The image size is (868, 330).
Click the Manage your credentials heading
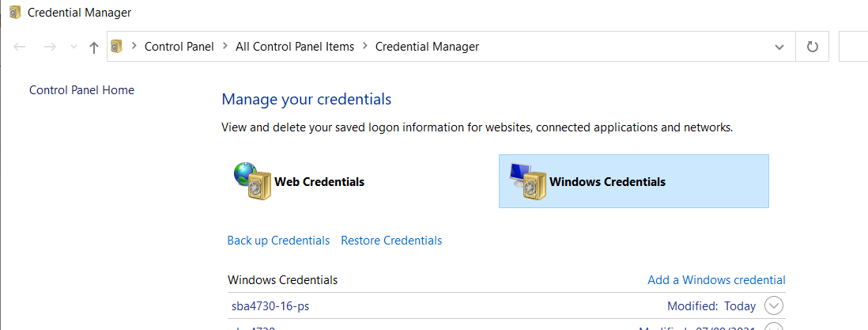(x=306, y=99)
